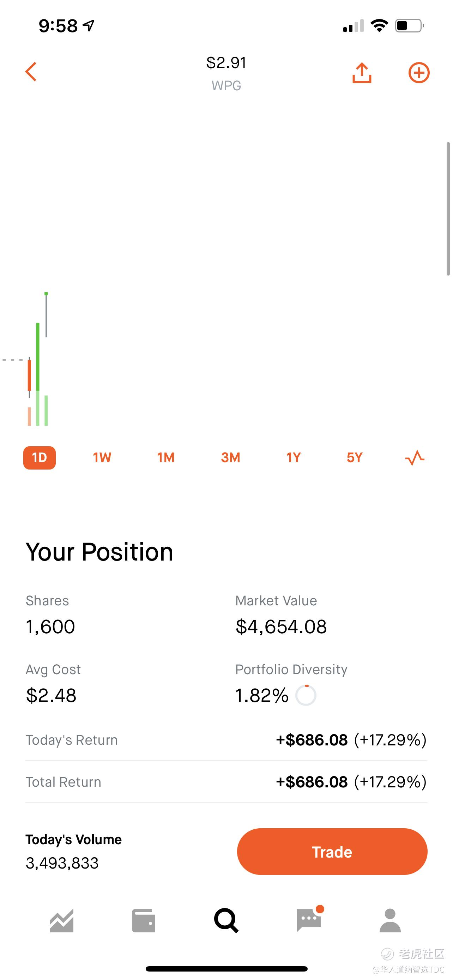Viewport: 453px width, 980px height.
Task: Go back using the orange back arrow
Action: click(x=31, y=72)
